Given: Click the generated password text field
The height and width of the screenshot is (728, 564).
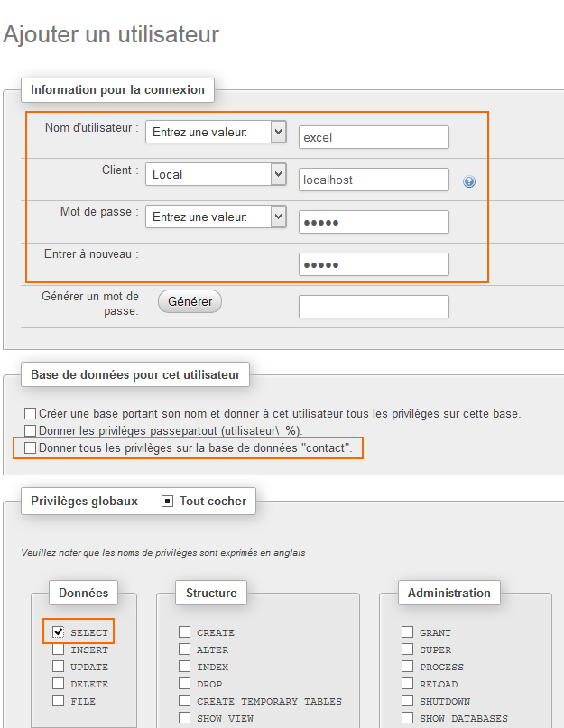Looking at the screenshot, I should pos(374,307).
